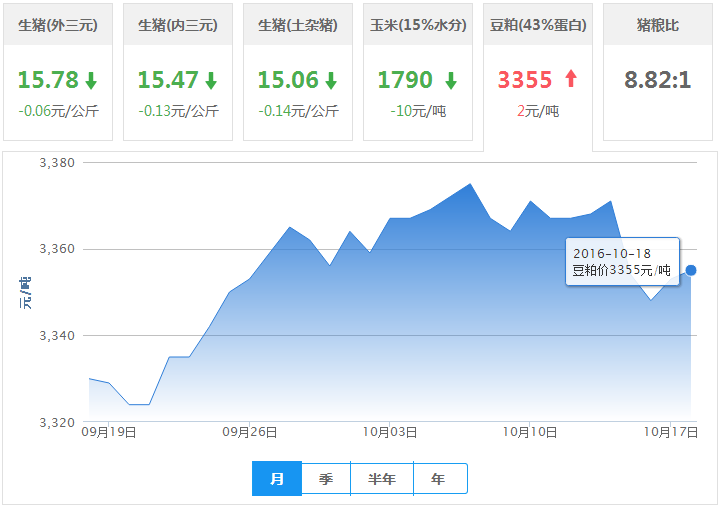This screenshot has height=512, width=723.
Task: Select the 玉米(15%水分) price tab
Action: click(x=418, y=72)
